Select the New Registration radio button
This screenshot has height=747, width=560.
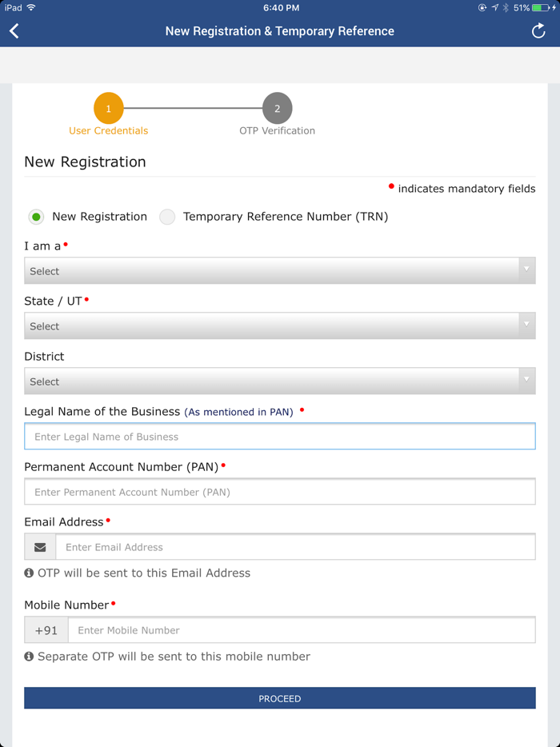(36, 217)
